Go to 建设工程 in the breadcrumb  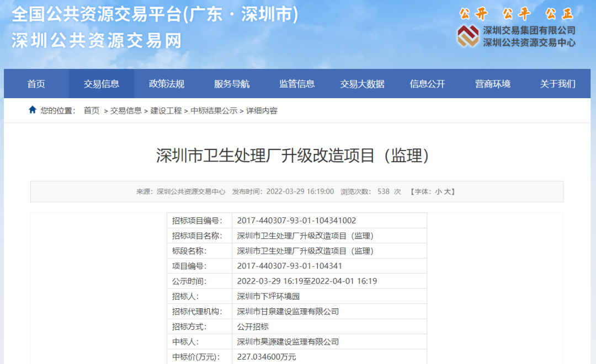tap(166, 110)
